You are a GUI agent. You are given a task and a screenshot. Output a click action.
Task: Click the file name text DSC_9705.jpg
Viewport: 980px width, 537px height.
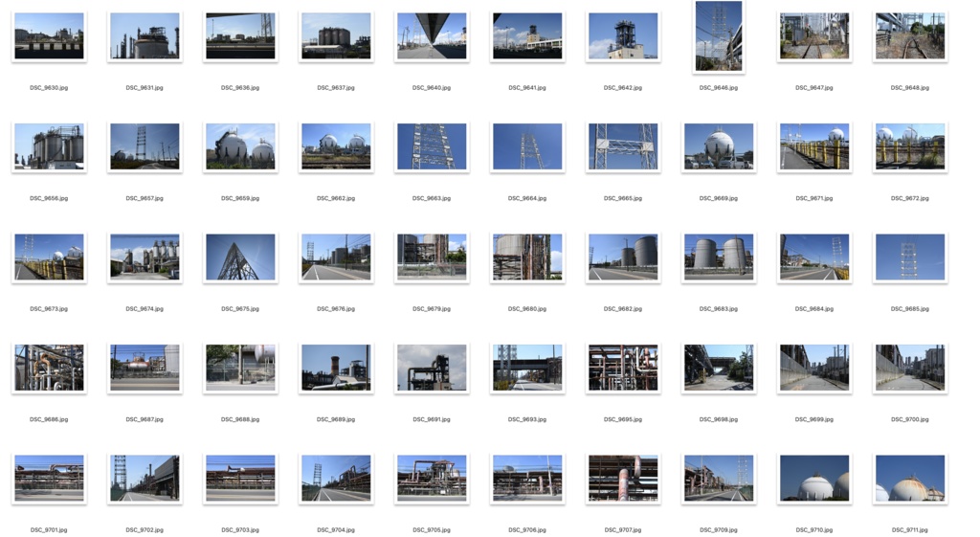tap(432, 530)
